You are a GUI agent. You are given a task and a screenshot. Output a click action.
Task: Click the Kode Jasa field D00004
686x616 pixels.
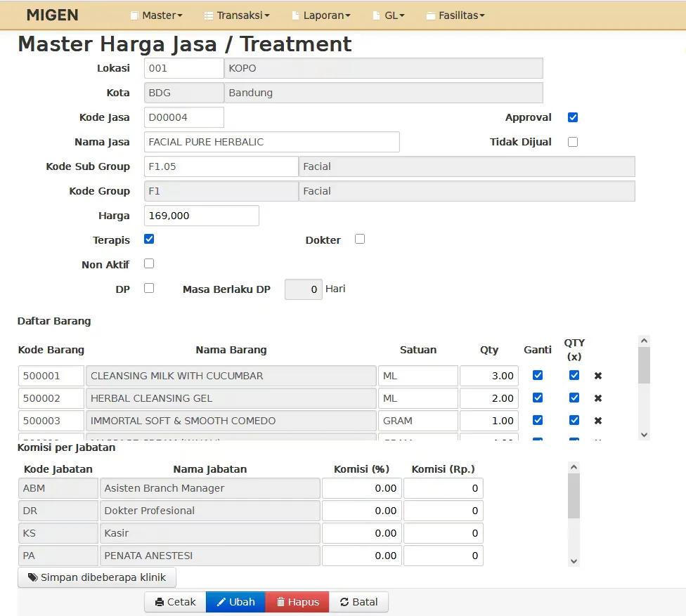click(x=183, y=117)
